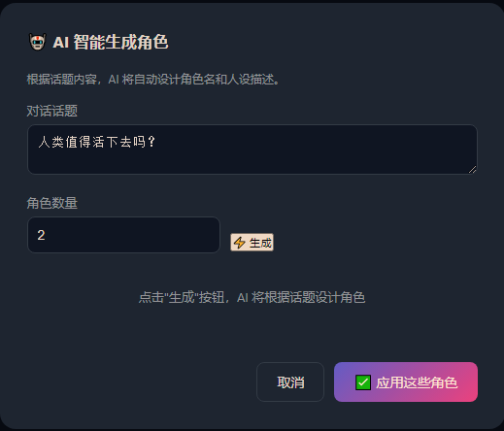This screenshot has width=504, height=431.
Task: Focus the 对话话题 topic text area
Action: pyautogui.click(x=252, y=149)
